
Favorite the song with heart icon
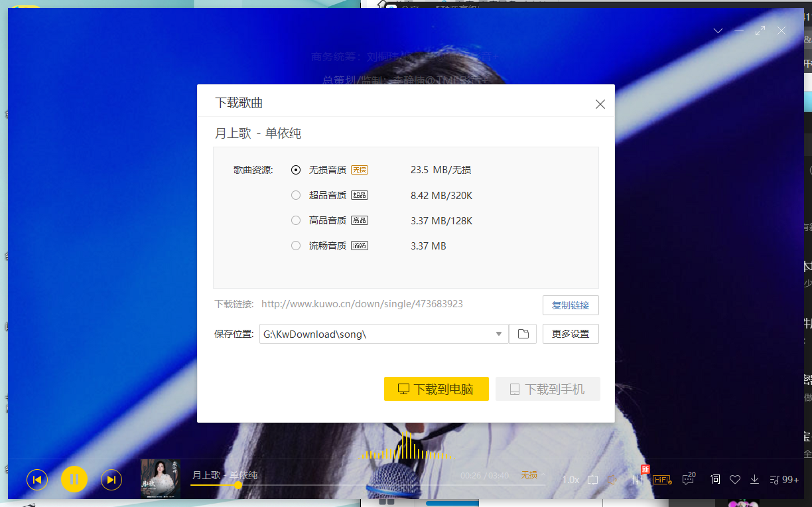735,479
